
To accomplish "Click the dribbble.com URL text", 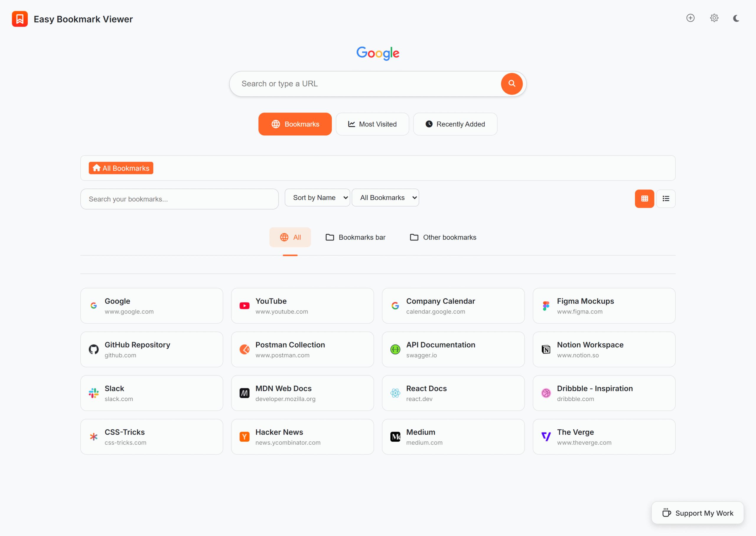I will pyautogui.click(x=575, y=399).
